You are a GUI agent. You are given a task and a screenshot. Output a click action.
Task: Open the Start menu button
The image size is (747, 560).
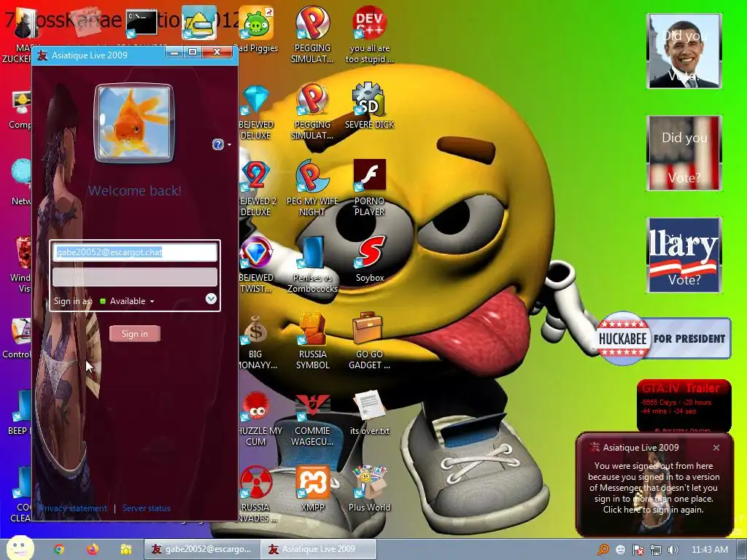20,548
